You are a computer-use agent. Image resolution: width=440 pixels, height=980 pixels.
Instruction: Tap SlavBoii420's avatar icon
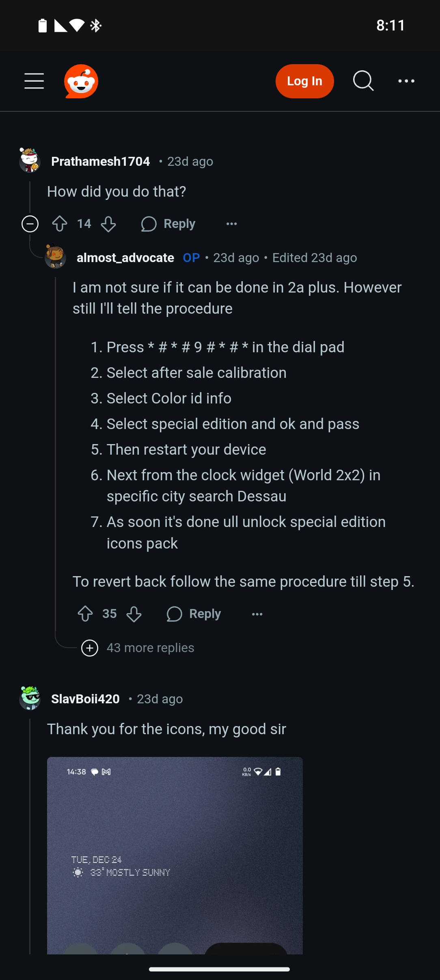click(x=30, y=698)
